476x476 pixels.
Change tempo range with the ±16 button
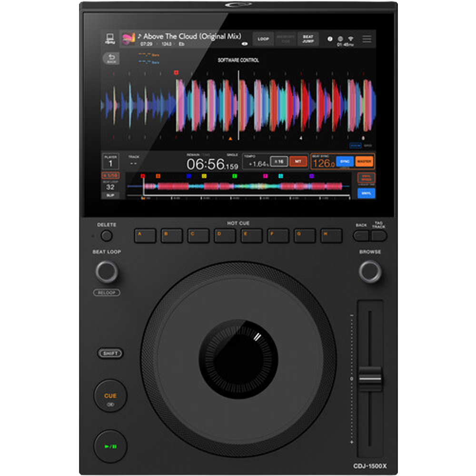[x=279, y=162]
